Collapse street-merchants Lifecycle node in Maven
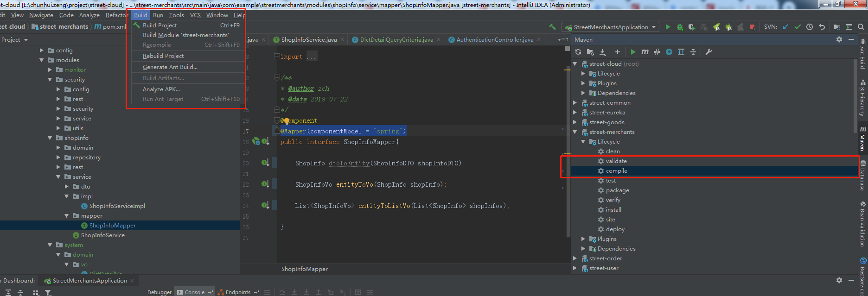Viewport: 868px width, 296px height. (x=583, y=142)
